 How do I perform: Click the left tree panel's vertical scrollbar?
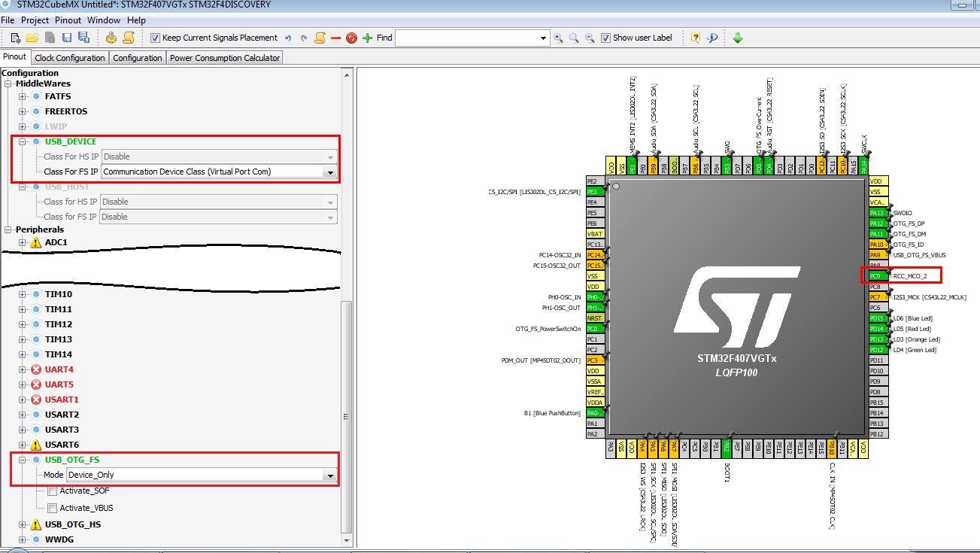347,417
